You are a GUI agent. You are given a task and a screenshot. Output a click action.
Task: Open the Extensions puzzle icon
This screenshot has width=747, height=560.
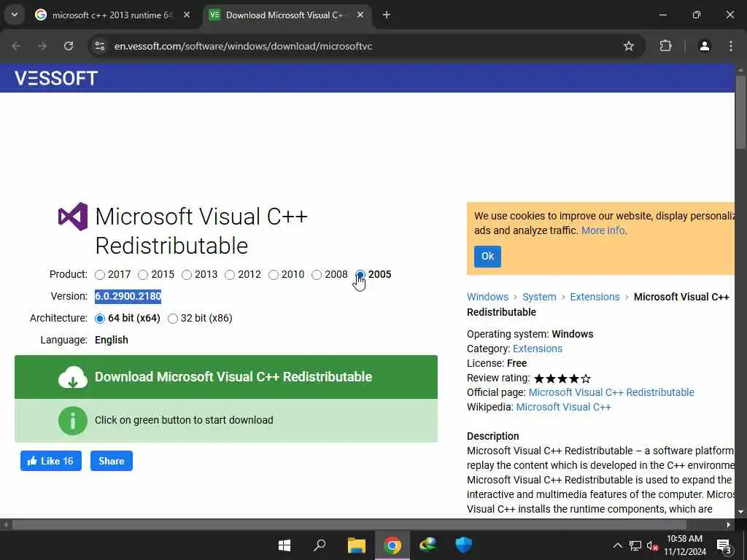pos(665,46)
